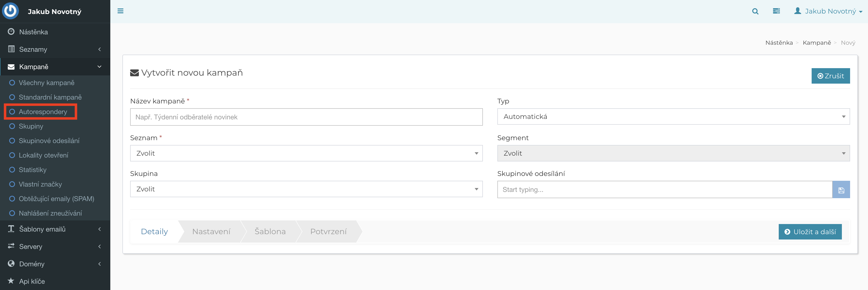Click the Uložit a další button
The height and width of the screenshot is (290, 868).
tap(810, 232)
